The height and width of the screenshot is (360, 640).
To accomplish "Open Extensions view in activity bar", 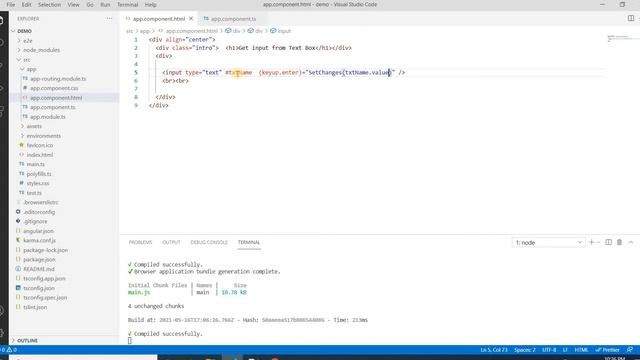I will tap(2, 111).
